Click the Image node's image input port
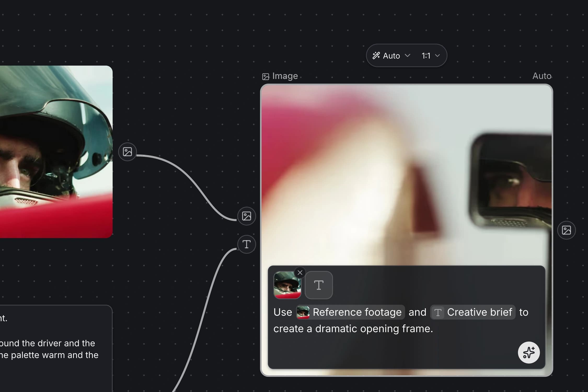This screenshot has height=392, width=588. coord(246,216)
